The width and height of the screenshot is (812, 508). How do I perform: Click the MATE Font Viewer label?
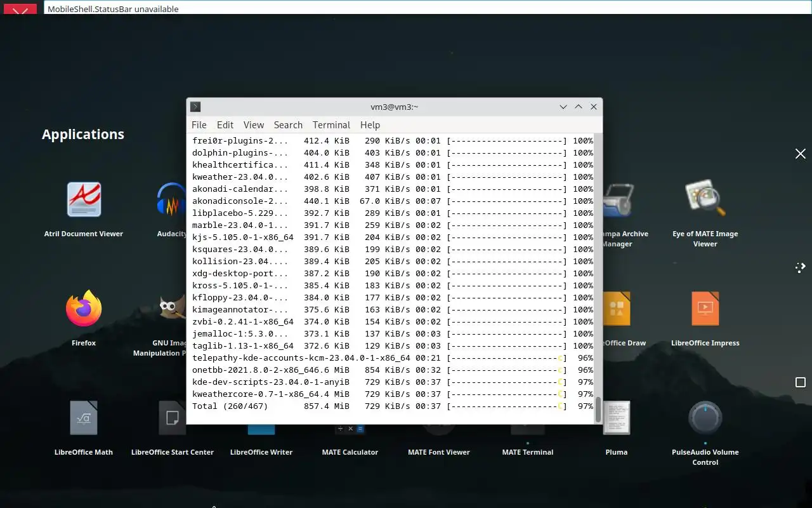click(439, 452)
